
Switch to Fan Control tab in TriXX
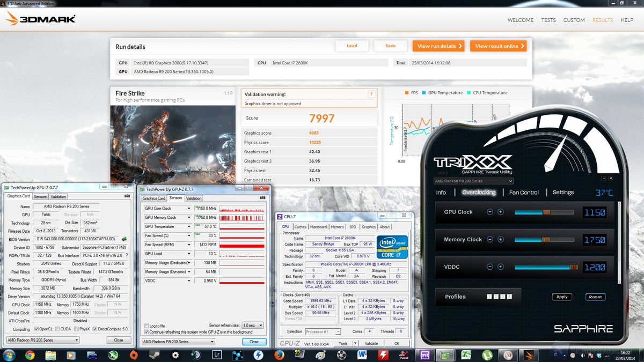[523, 193]
